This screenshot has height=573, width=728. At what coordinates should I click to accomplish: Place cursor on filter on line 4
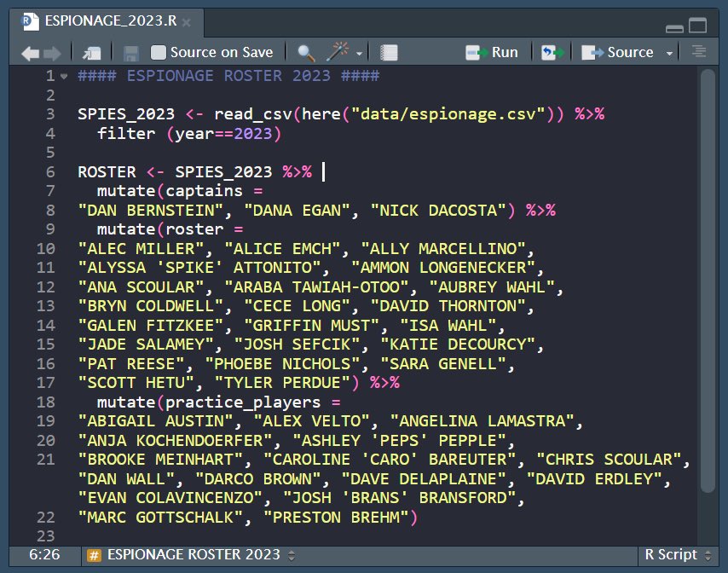pos(126,134)
